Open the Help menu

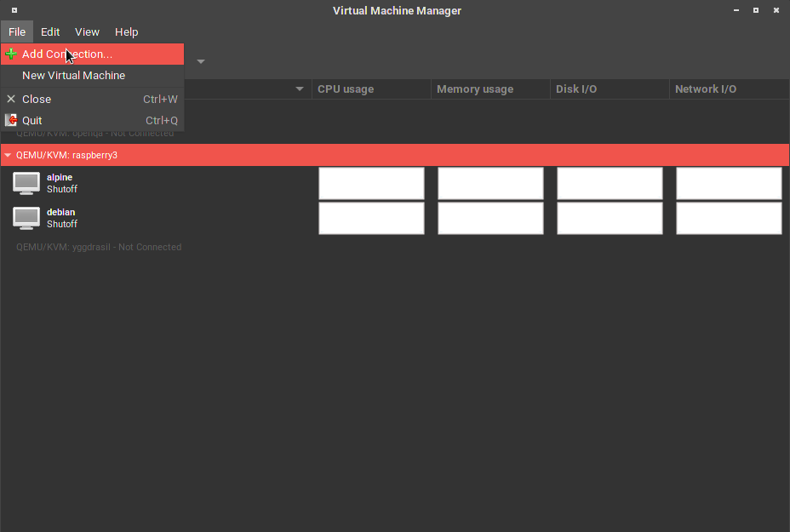click(126, 31)
